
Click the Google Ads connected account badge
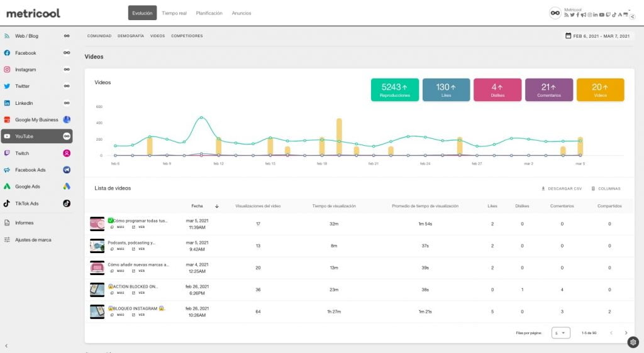coord(67,187)
